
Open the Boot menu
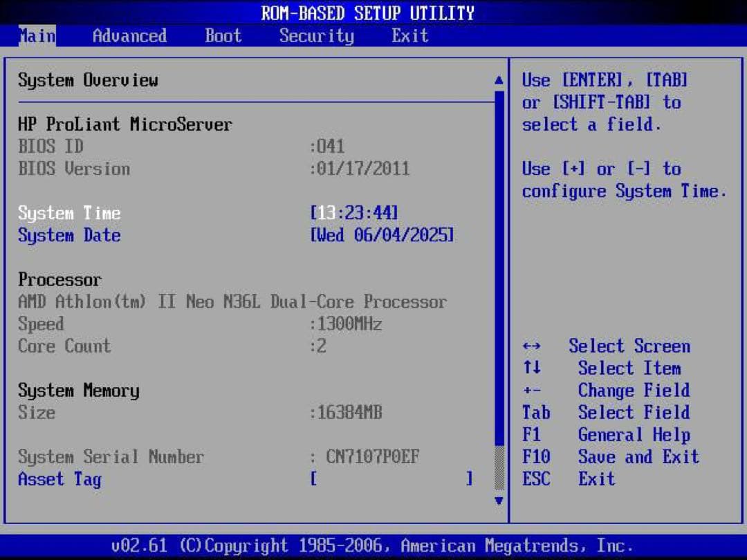coord(223,36)
